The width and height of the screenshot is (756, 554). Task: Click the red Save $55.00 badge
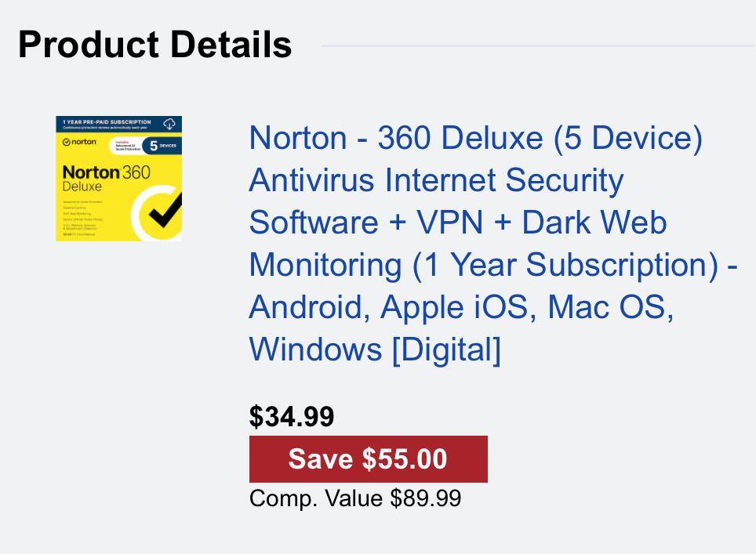click(368, 459)
